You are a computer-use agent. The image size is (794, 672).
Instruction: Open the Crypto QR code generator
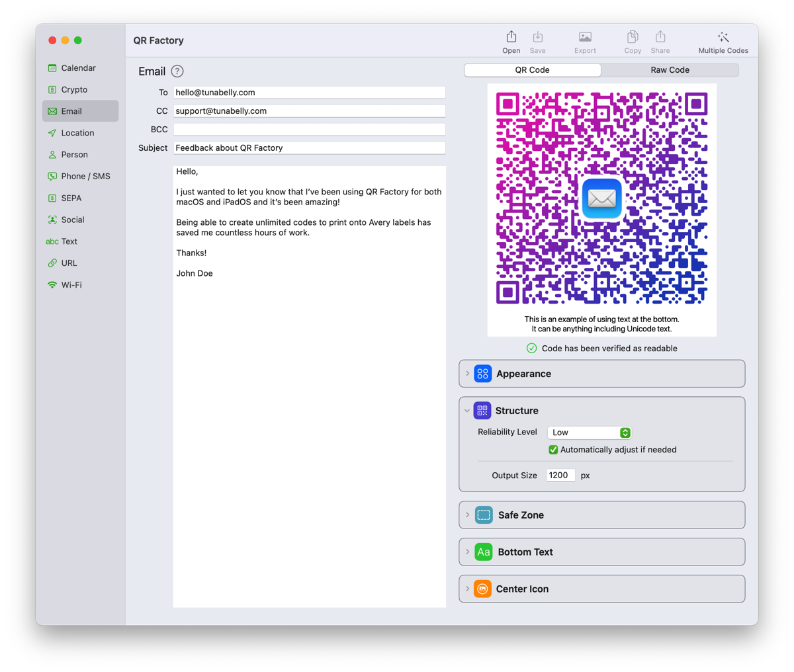(73, 89)
